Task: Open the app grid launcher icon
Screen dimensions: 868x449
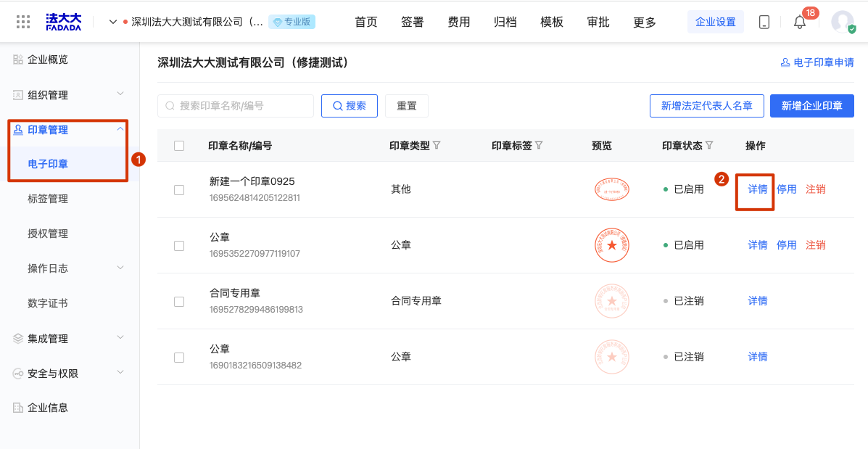Action: tap(23, 22)
